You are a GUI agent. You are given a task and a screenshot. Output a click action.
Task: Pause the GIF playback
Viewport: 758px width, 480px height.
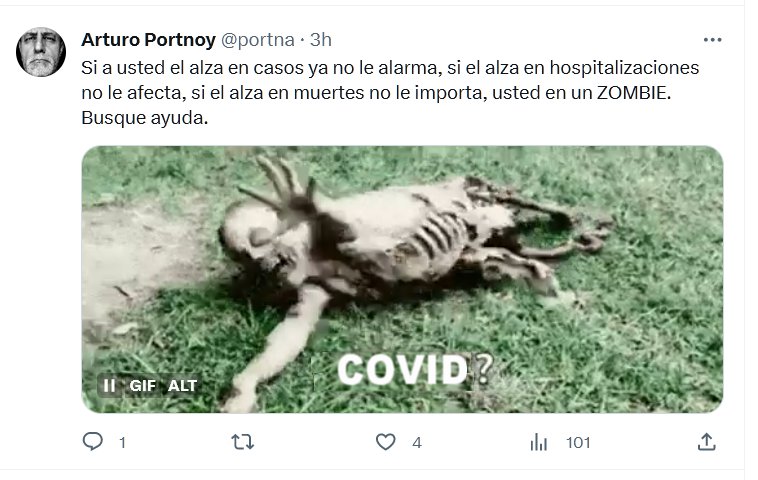(x=110, y=385)
